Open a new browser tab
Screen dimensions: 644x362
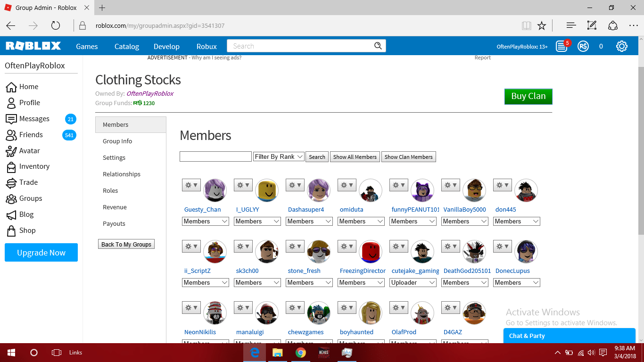(102, 8)
